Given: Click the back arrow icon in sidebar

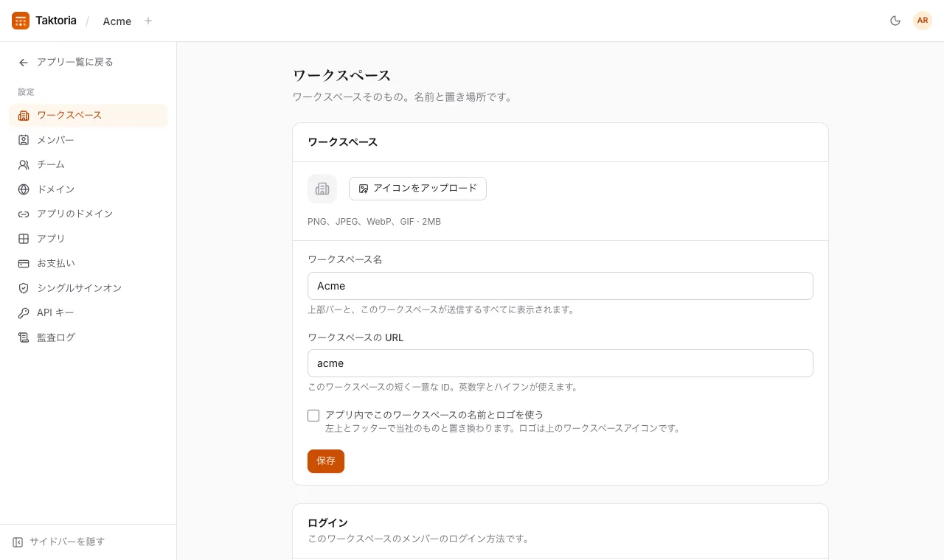Looking at the screenshot, I should click(x=24, y=63).
